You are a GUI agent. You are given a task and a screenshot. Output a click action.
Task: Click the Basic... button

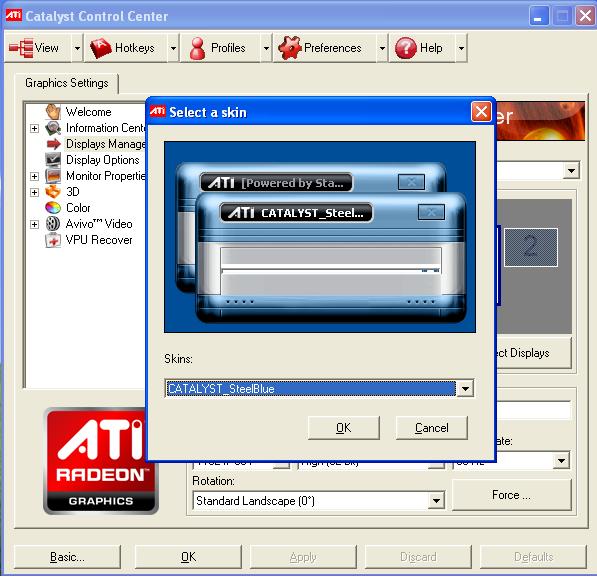[x=67, y=557]
